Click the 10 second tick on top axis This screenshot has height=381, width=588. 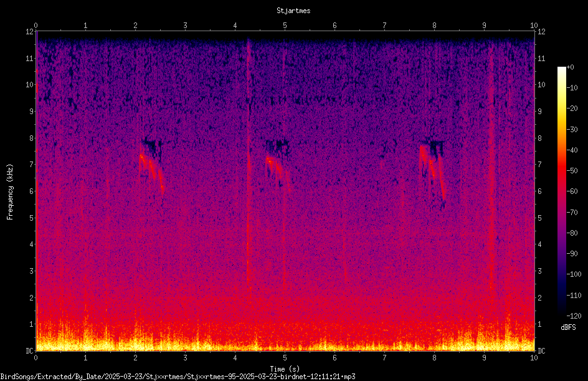(x=534, y=25)
